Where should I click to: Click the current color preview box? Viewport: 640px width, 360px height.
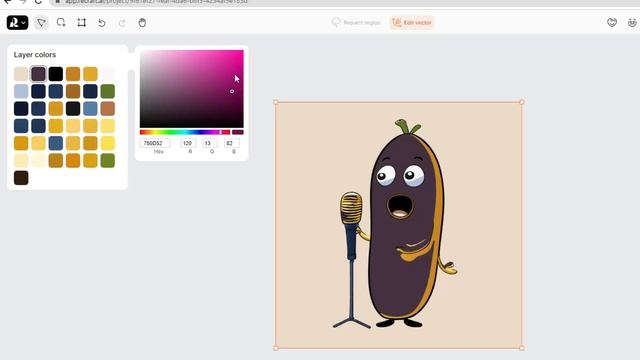pos(238,132)
